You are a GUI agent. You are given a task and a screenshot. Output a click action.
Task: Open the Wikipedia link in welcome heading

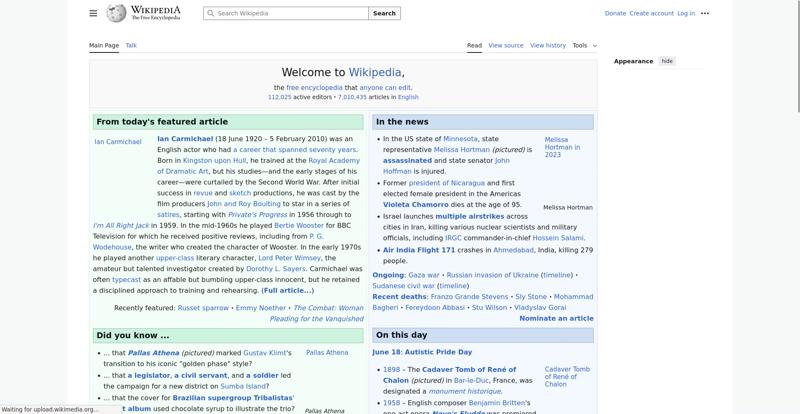coord(374,72)
